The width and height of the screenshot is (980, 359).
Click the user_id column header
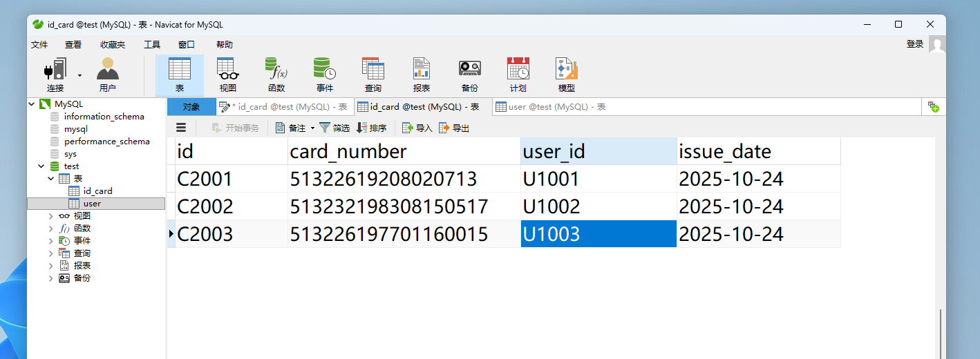[599, 151]
